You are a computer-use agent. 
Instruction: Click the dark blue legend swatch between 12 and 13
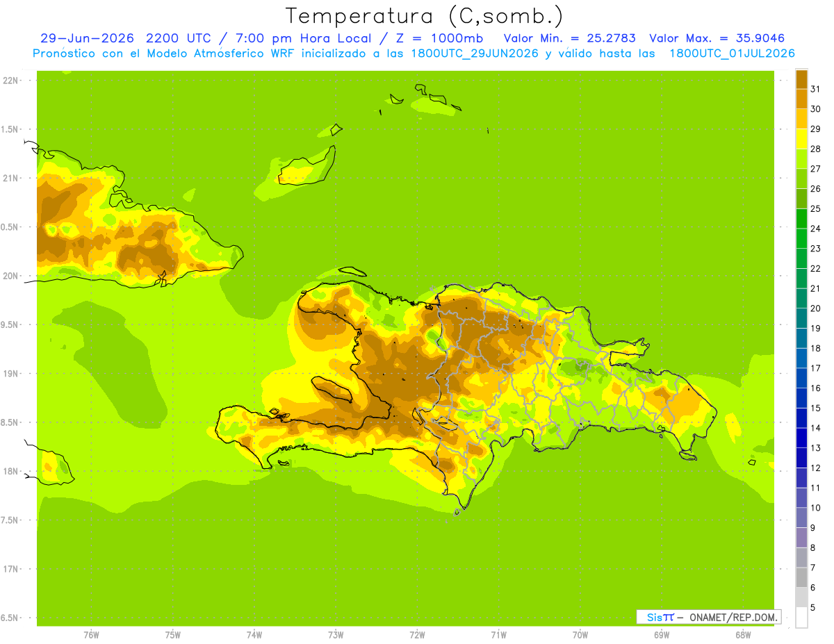(x=801, y=458)
